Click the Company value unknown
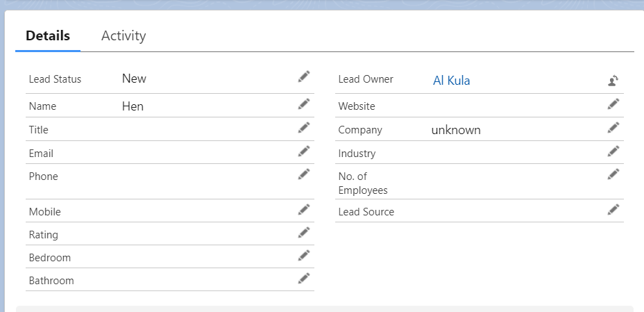 tap(456, 130)
